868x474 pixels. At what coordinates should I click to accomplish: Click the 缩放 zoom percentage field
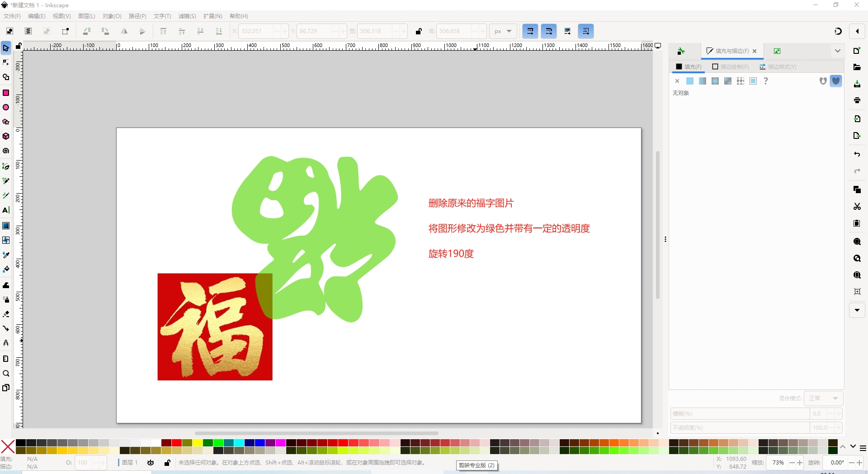(x=778, y=463)
